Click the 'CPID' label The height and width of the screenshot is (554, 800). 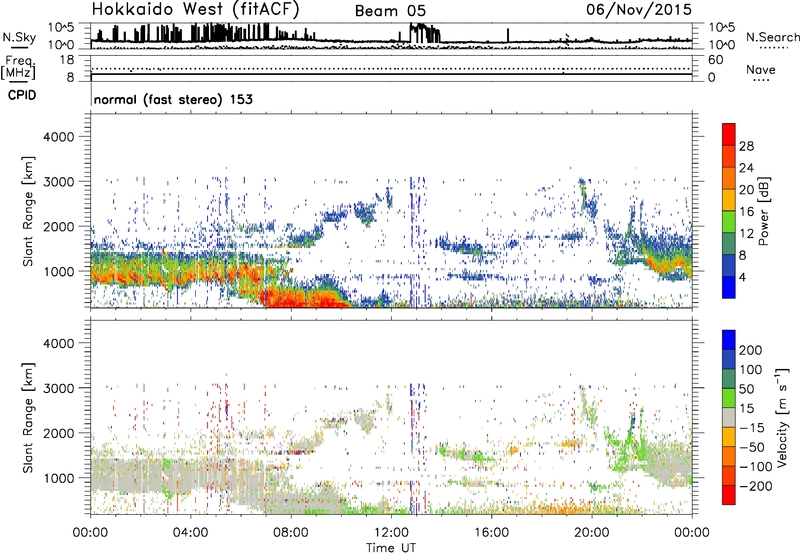pyautogui.click(x=22, y=95)
